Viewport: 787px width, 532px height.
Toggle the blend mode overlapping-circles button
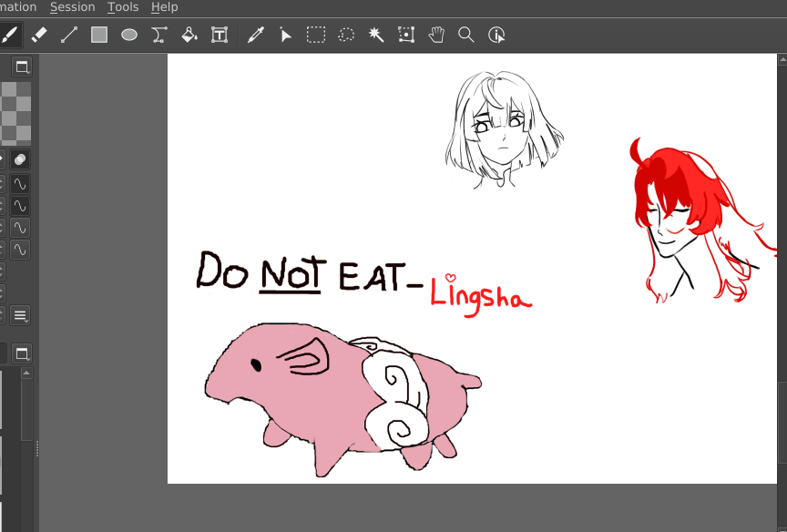point(20,159)
